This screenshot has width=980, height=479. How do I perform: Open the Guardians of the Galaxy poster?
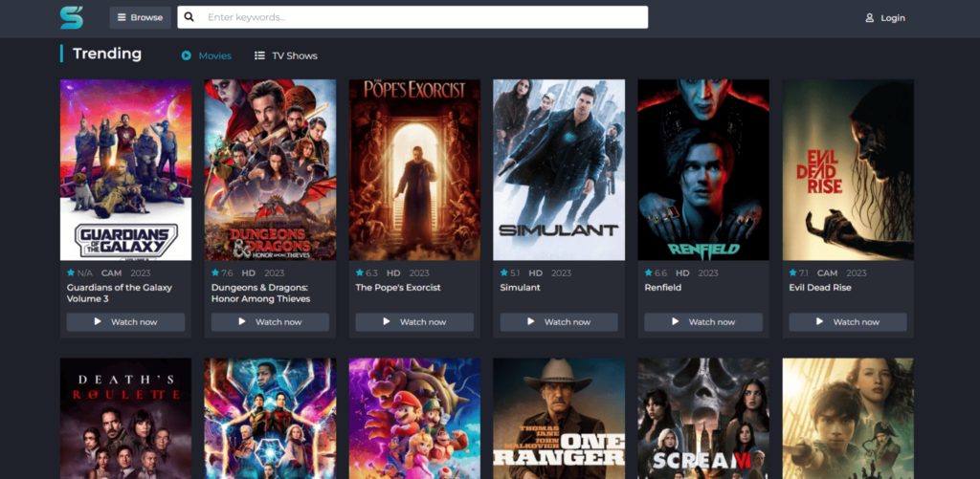click(x=125, y=170)
